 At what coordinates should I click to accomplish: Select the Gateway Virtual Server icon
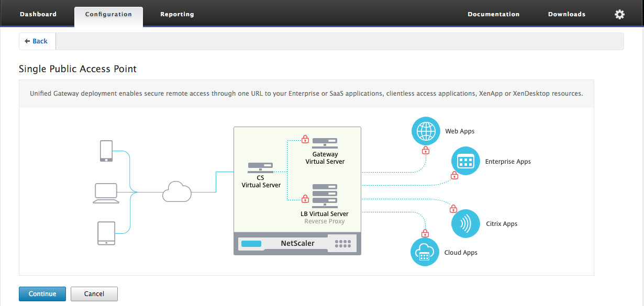[x=325, y=143]
